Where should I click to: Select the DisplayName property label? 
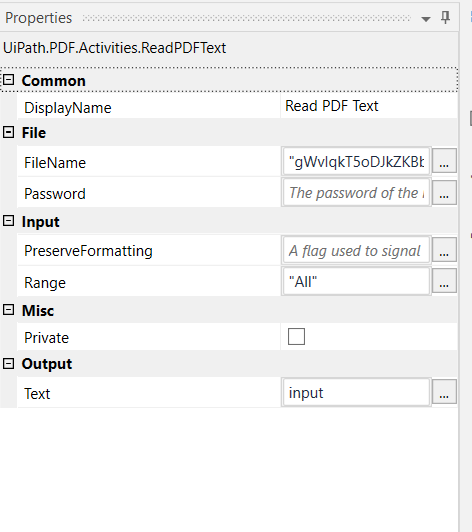tap(68, 108)
